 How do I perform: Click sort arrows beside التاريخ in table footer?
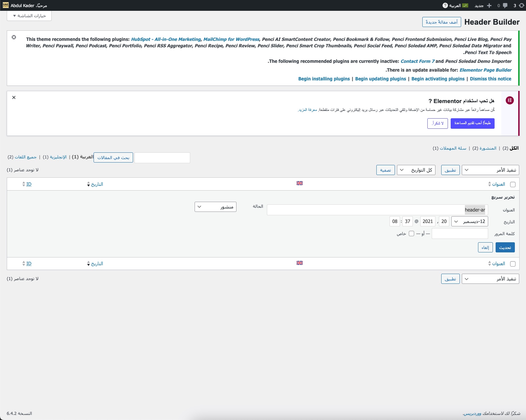coord(89,264)
